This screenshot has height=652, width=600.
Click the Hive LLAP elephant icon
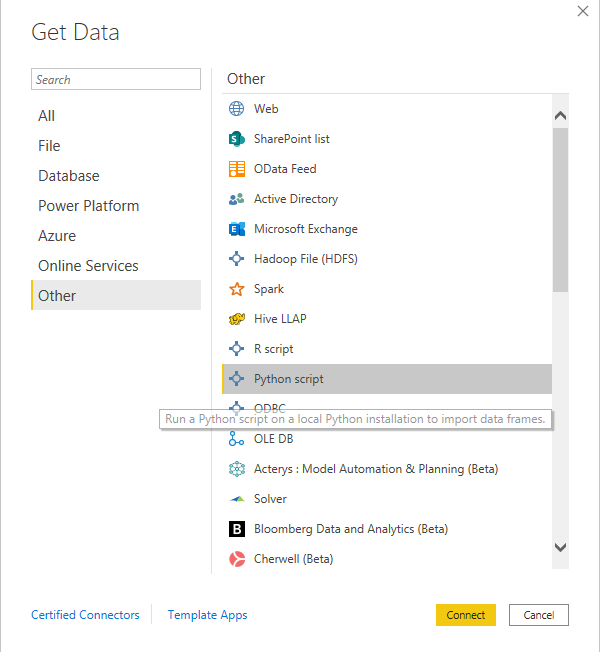click(237, 319)
